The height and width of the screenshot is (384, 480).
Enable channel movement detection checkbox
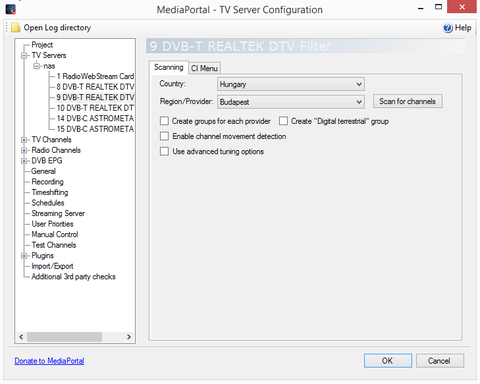point(164,136)
